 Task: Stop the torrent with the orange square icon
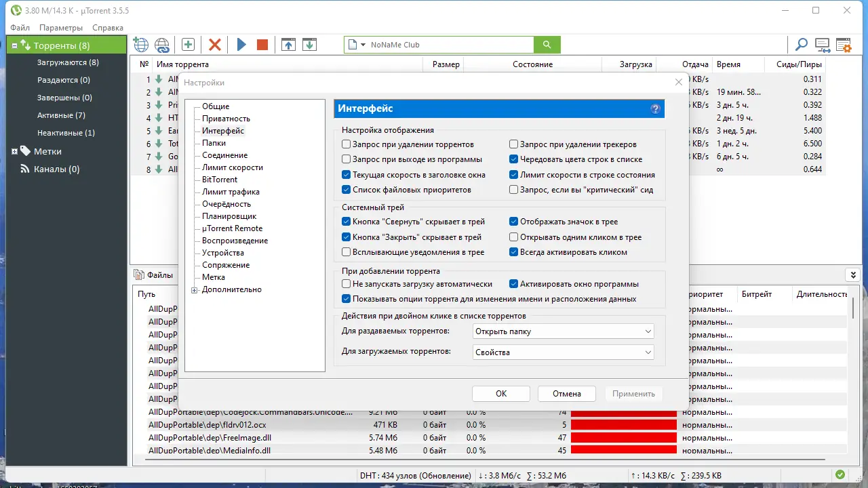(x=262, y=45)
